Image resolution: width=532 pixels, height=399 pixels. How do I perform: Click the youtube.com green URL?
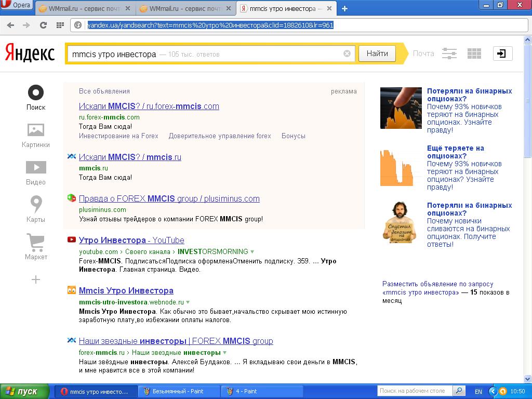98,252
